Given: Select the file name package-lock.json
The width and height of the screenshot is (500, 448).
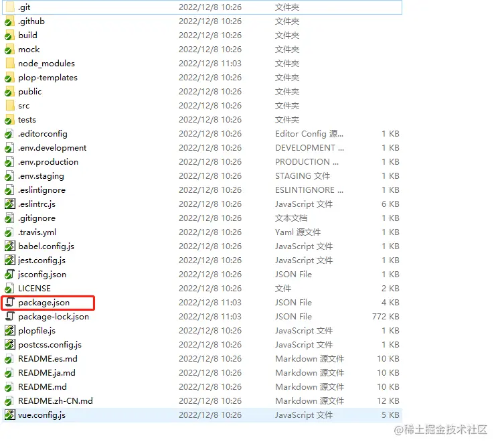Looking at the screenshot, I should 54,317.
